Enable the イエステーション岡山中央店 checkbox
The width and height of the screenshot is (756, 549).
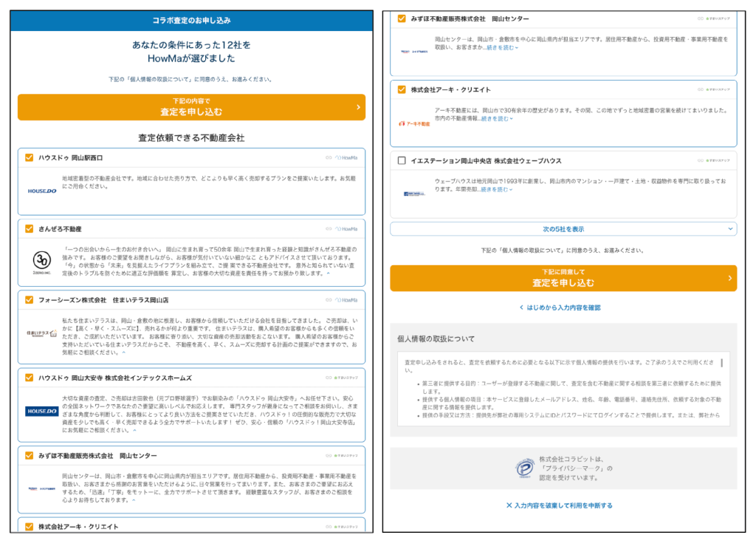coord(400,160)
